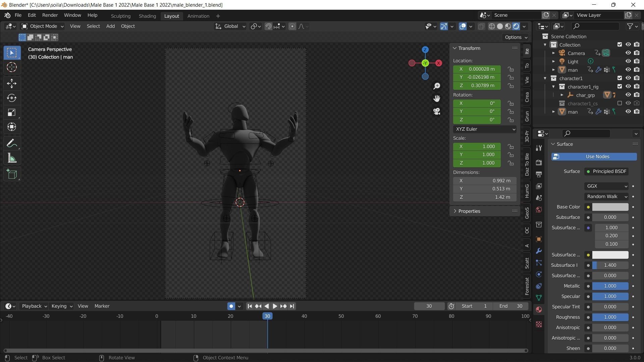Play the animation forward
The image size is (644, 362).
(275, 306)
